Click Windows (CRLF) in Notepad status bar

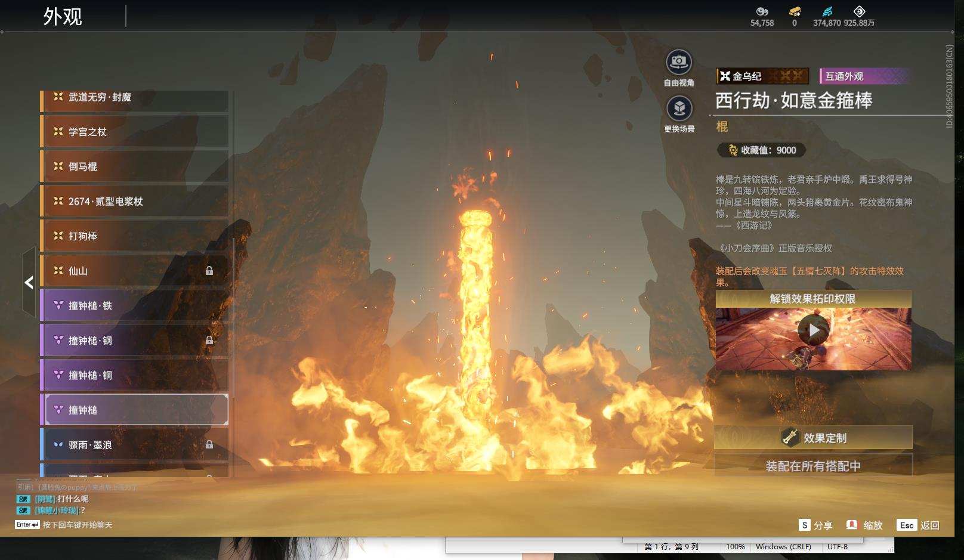(x=783, y=546)
